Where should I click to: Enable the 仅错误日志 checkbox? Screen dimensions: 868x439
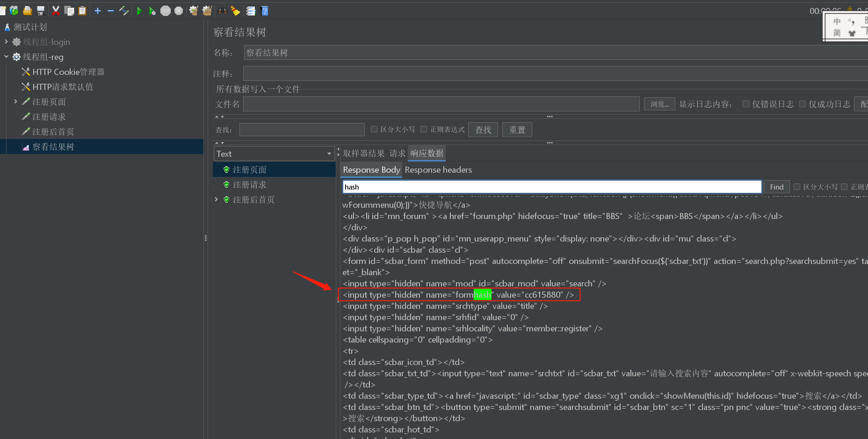[x=746, y=104]
